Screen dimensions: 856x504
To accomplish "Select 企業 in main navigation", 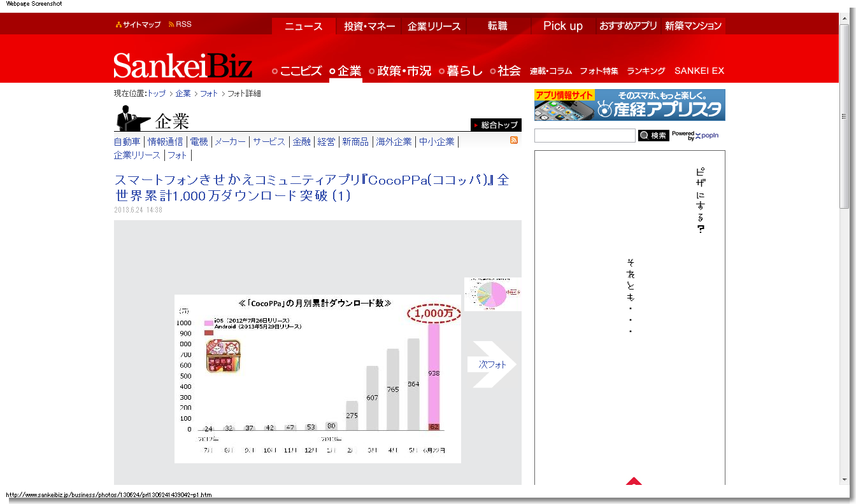I will tap(346, 71).
